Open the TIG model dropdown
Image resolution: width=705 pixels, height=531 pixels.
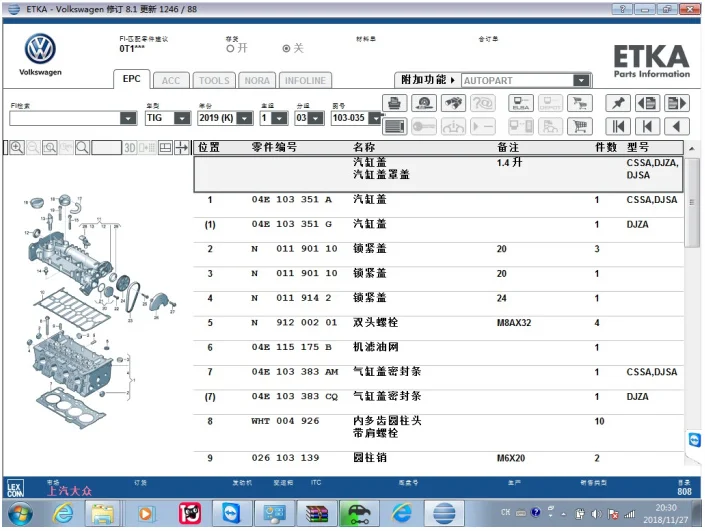click(182, 118)
